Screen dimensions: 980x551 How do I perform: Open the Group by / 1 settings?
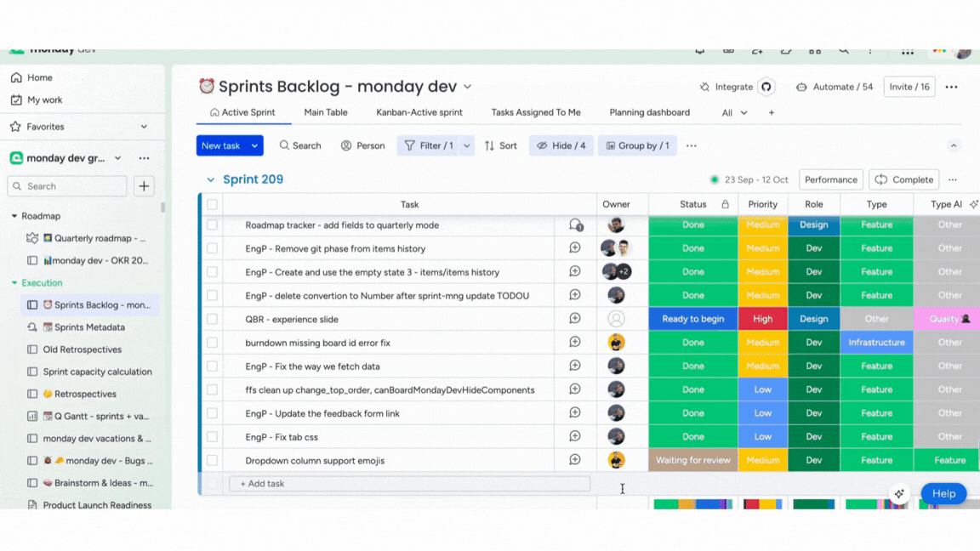click(637, 145)
